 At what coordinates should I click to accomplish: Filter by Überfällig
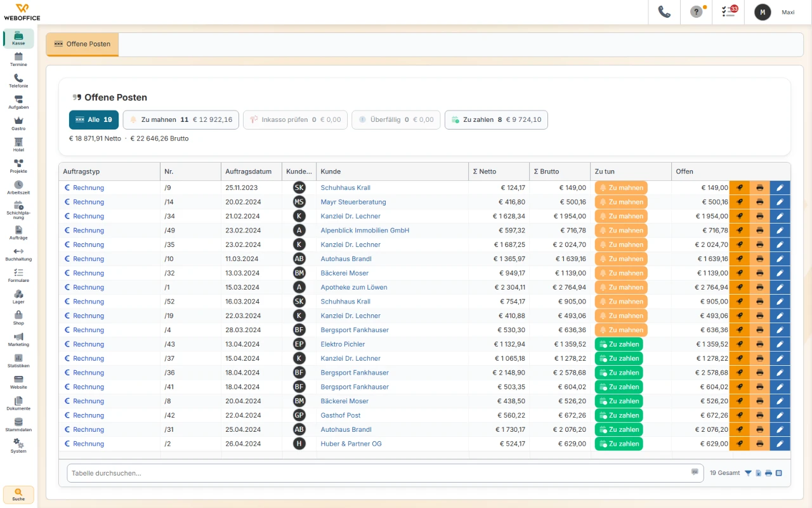point(396,120)
